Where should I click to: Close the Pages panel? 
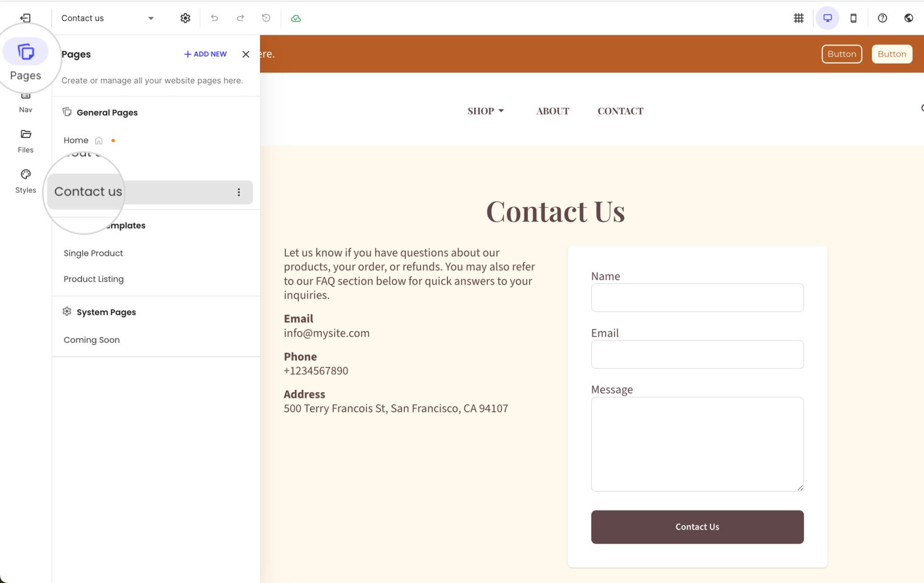(246, 54)
